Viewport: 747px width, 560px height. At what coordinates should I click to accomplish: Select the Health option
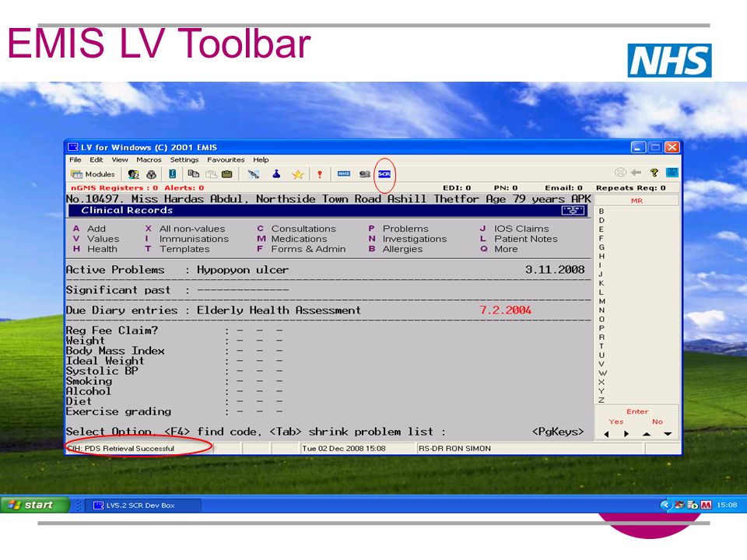(x=95, y=249)
